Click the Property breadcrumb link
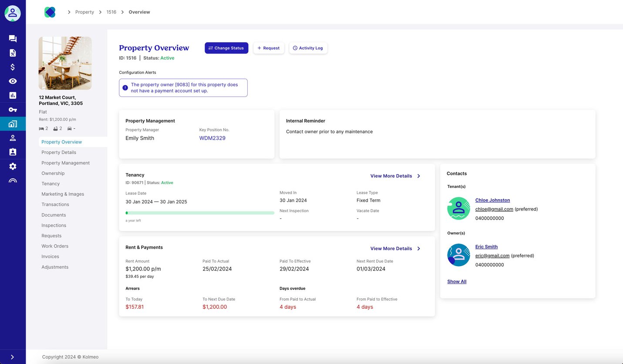 point(84,12)
